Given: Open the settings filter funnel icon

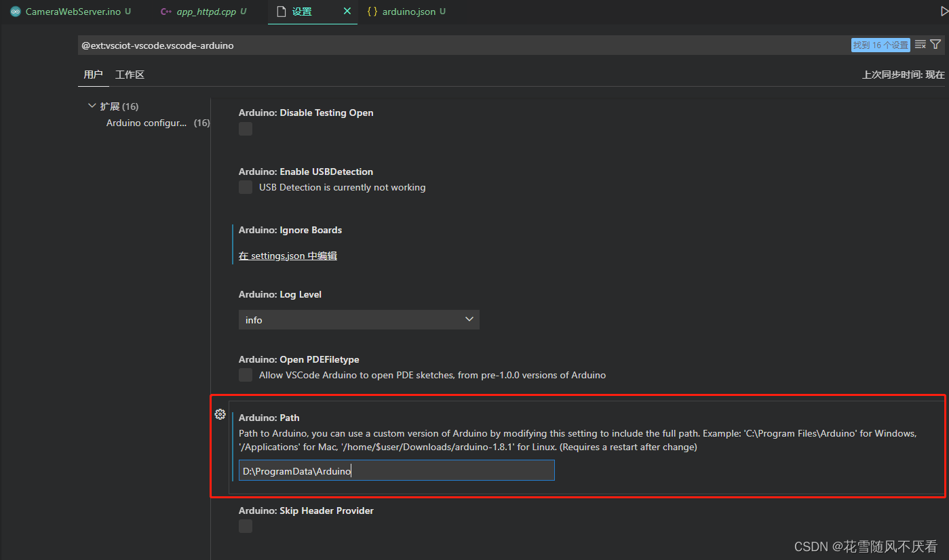Looking at the screenshot, I should point(935,45).
